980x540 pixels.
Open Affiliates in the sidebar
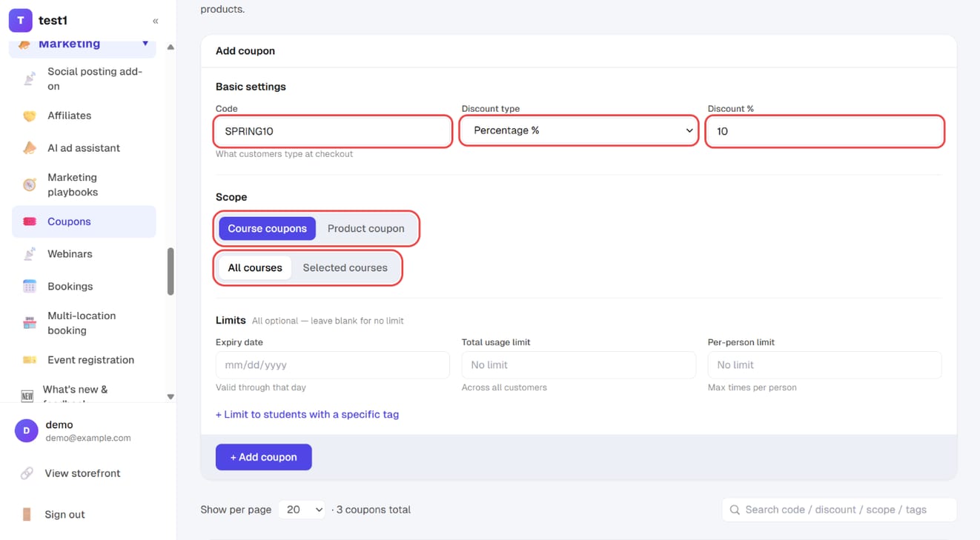(x=84, y=116)
